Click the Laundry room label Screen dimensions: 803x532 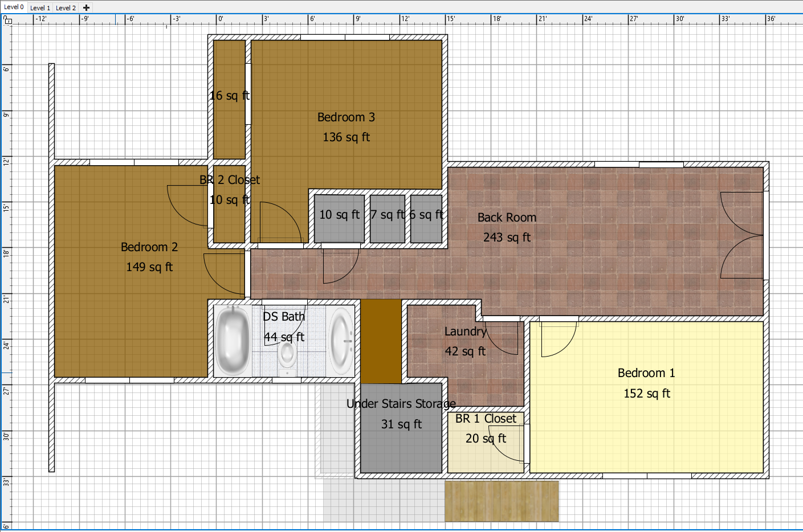pos(465,332)
